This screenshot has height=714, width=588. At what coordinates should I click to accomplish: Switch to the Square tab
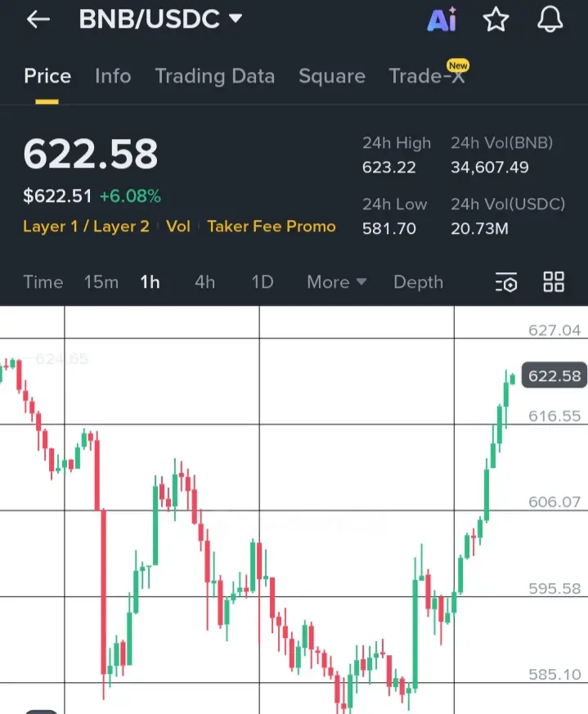click(x=332, y=76)
